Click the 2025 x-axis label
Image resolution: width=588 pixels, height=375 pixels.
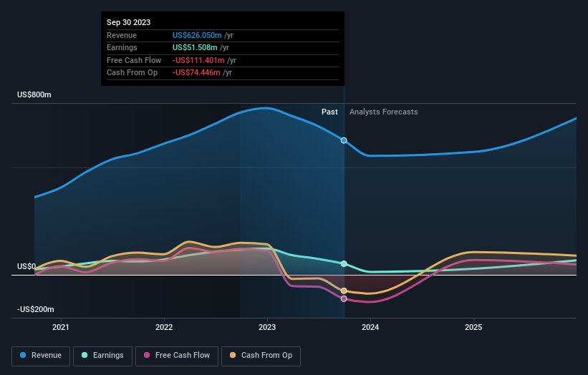[473, 328]
